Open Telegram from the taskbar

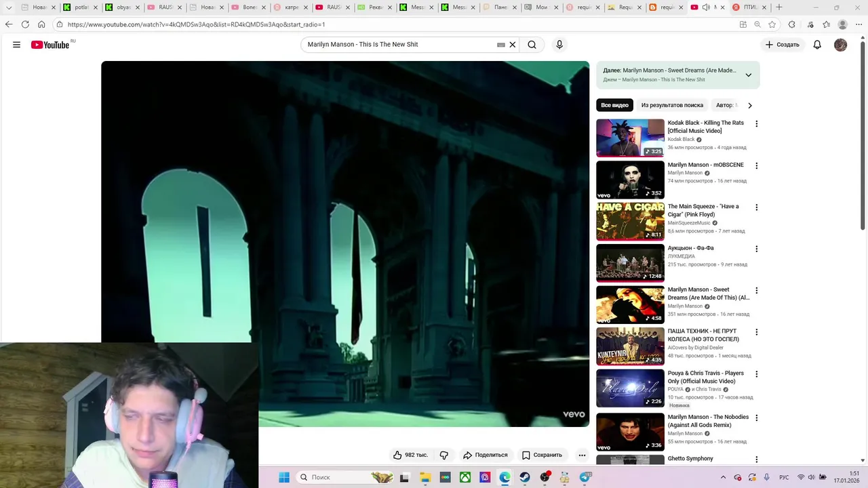pos(585,477)
